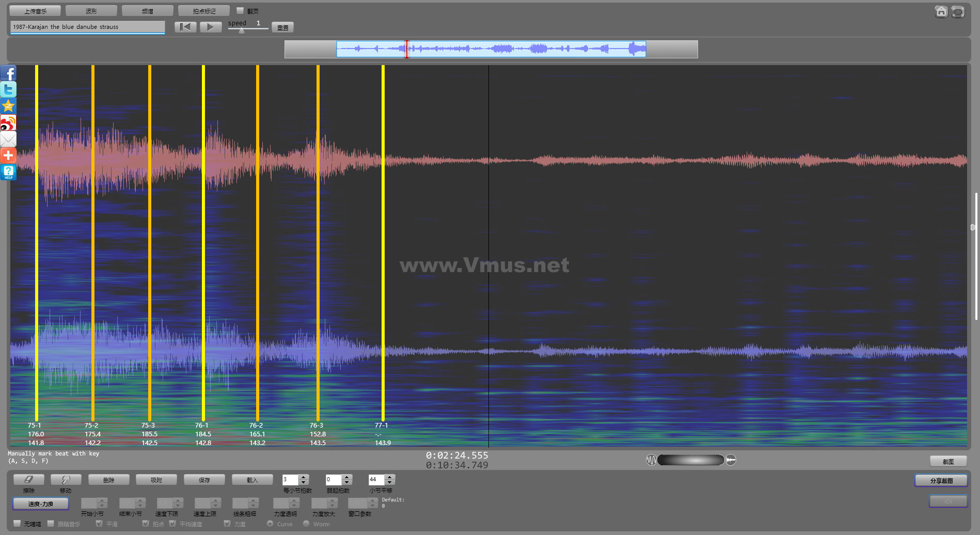This screenshot has height=535, width=980.
Task: Increase the 弱起拍数 pickup-beat value
Action: coord(347,477)
